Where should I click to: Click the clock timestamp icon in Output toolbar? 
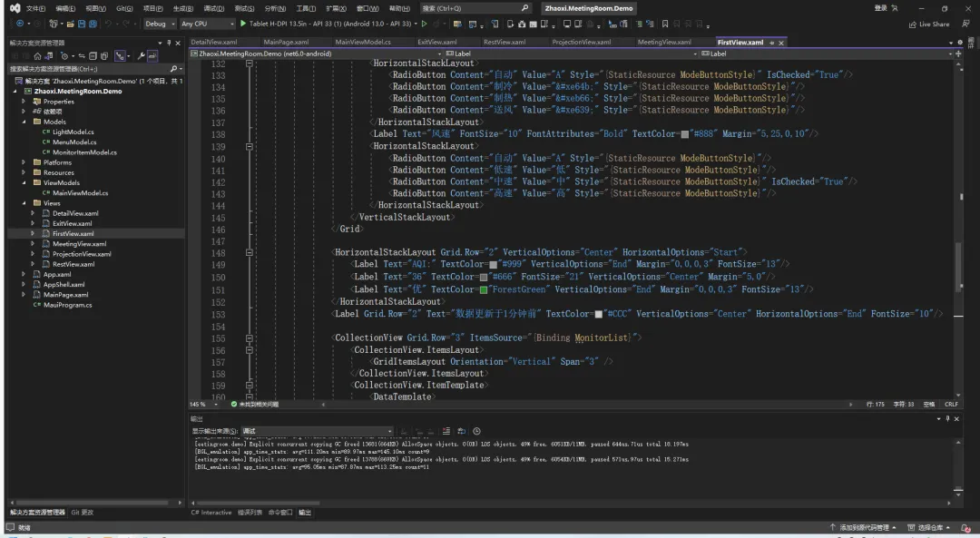point(476,431)
